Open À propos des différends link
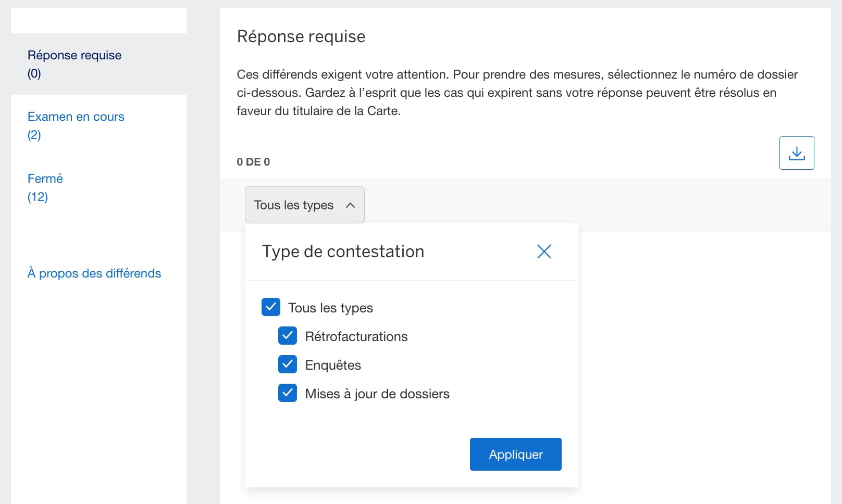Image resolution: width=842 pixels, height=504 pixels. [x=94, y=273]
